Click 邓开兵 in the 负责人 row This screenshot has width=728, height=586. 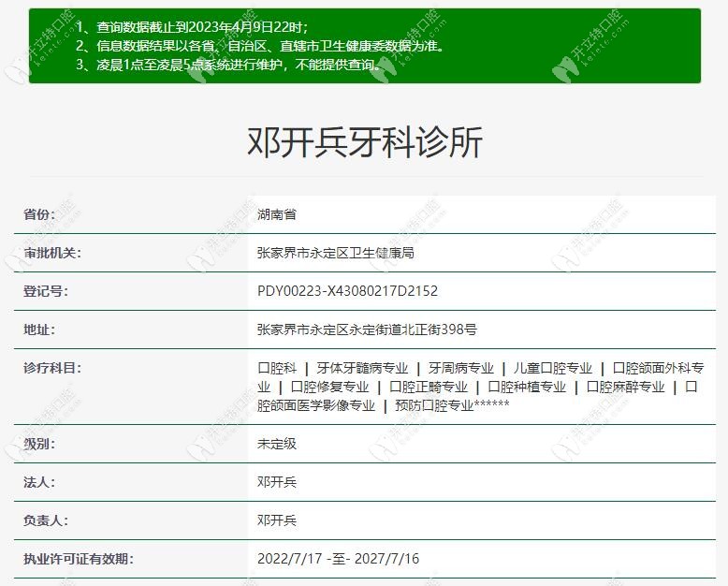(x=277, y=520)
